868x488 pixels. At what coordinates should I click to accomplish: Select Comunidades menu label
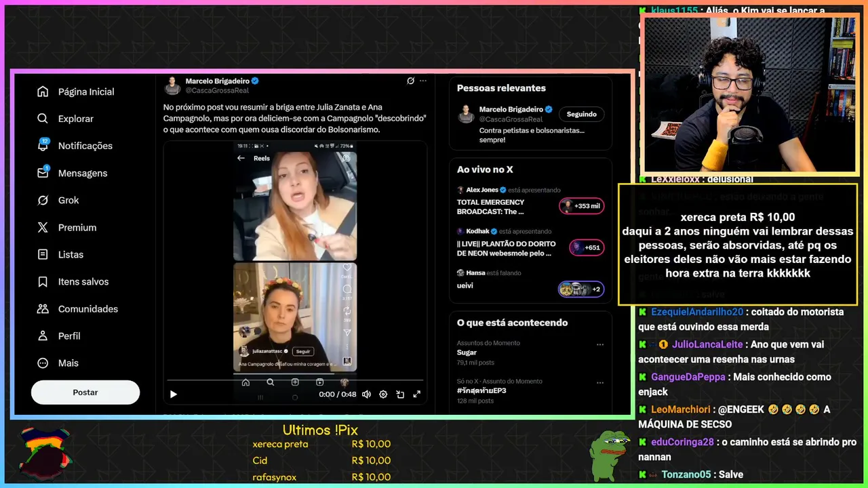(88, 308)
